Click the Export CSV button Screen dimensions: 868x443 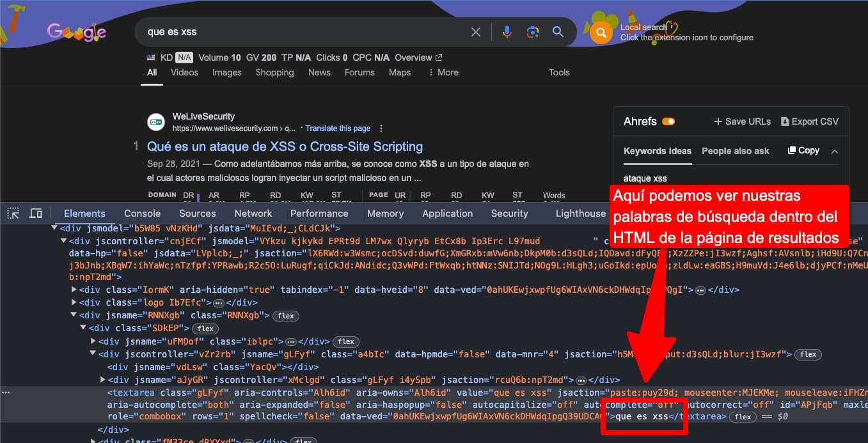tap(809, 121)
